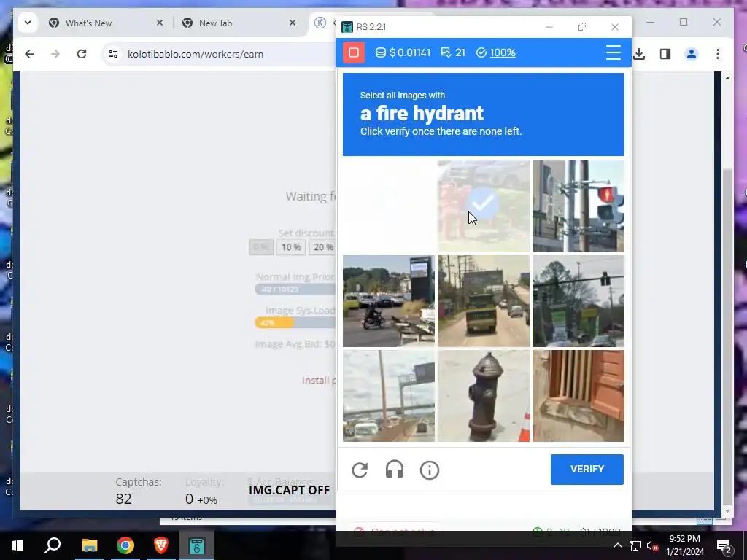Select the red traffic light tile
The height and width of the screenshot is (560, 747).
click(578, 206)
